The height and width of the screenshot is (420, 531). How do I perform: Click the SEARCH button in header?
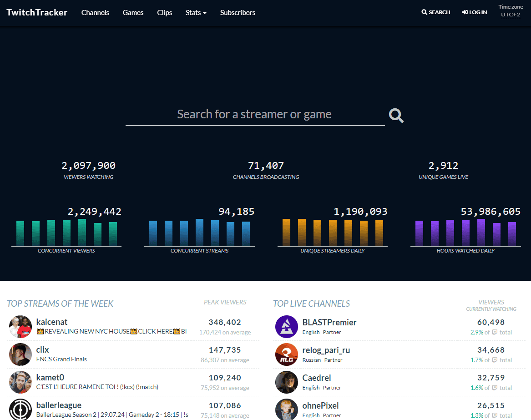(x=435, y=12)
